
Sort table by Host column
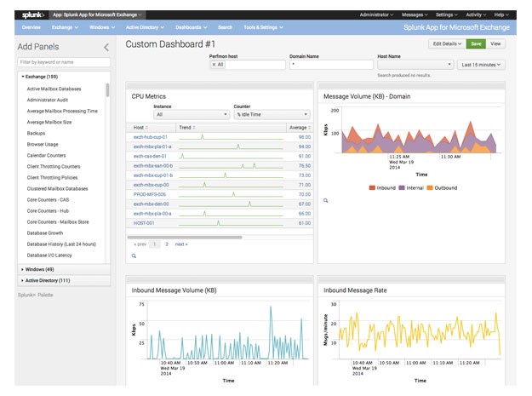tap(140, 128)
